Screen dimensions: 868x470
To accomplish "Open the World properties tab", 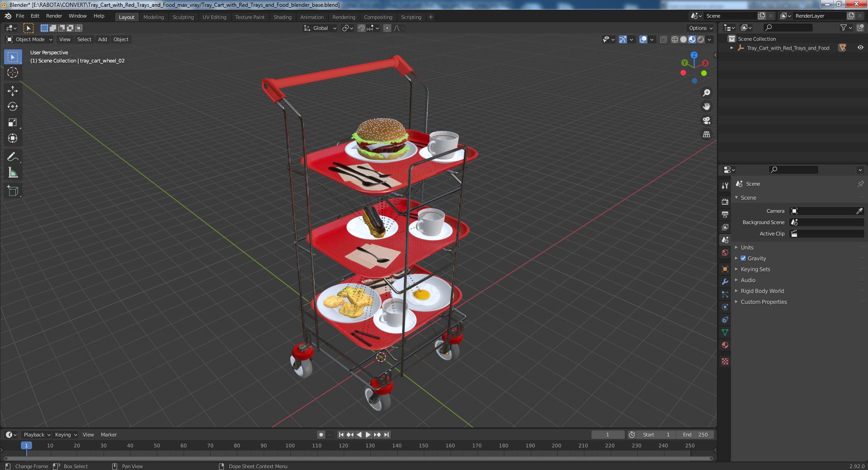I will point(725,253).
